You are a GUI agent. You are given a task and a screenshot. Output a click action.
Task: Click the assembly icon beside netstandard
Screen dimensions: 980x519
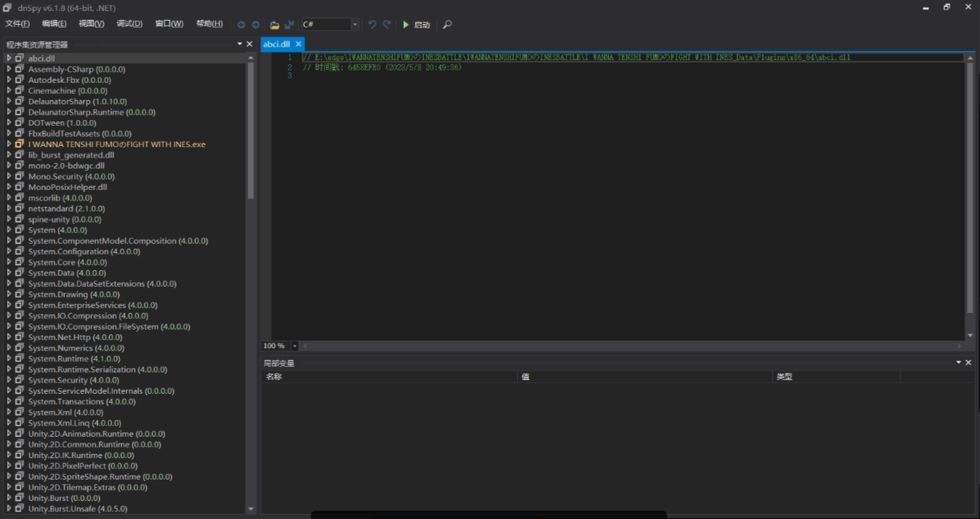(19, 209)
